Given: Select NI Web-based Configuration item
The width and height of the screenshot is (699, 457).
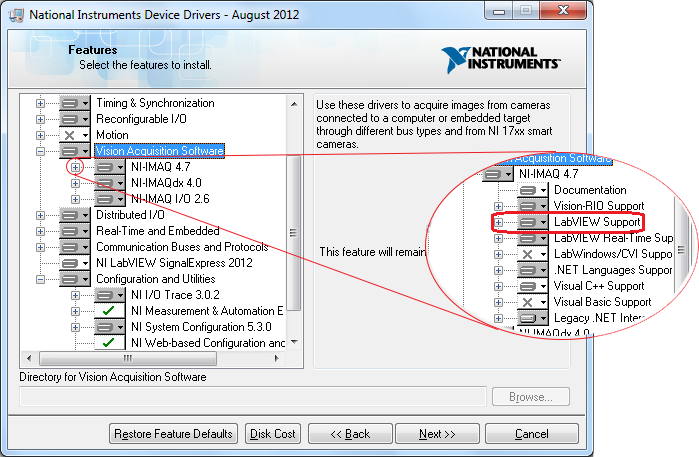Looking at the screenshot, I should click(x=208, y=343).
